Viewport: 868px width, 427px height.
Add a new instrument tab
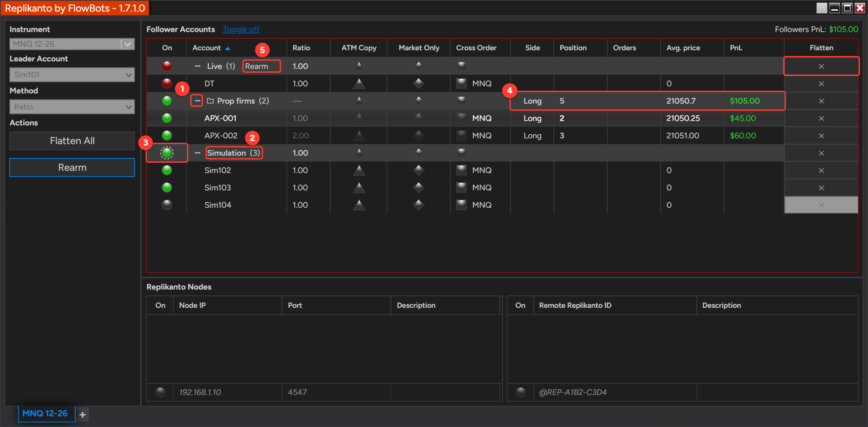(x=82, y=415)
